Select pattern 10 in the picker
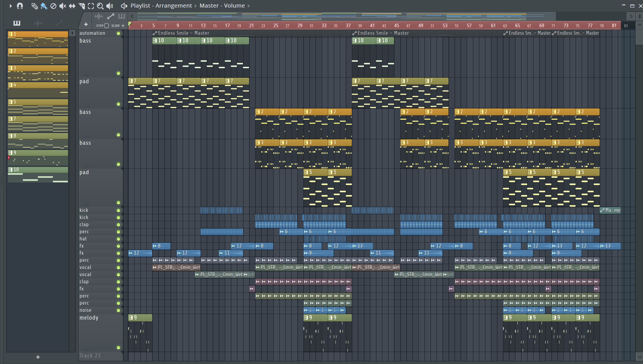This screenshot has width=643, height=364. point(38,174)
